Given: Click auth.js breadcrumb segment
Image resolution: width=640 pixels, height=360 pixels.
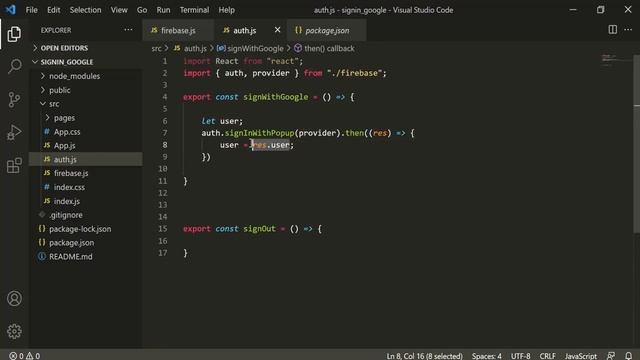Looking at the screenshot, I should point(190,49).
